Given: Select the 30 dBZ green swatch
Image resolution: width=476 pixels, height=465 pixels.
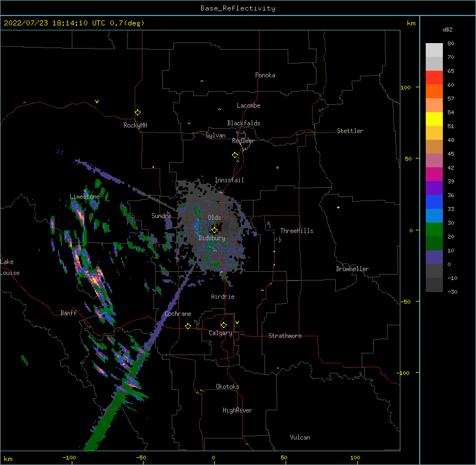Looking at the screenshot, I should tap(434, 230).
